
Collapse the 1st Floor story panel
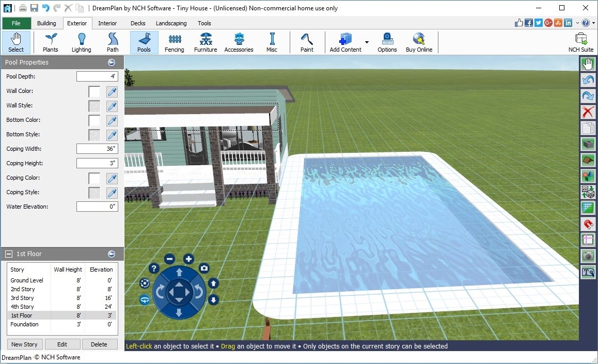point(9,254)
